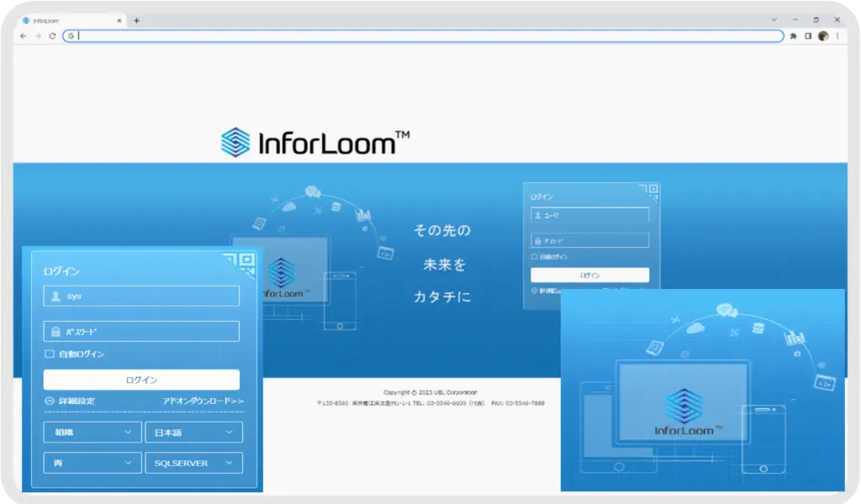The image size is (861, 504).
Task: Open the 組織 dropdown
Action: pos(92,432)
